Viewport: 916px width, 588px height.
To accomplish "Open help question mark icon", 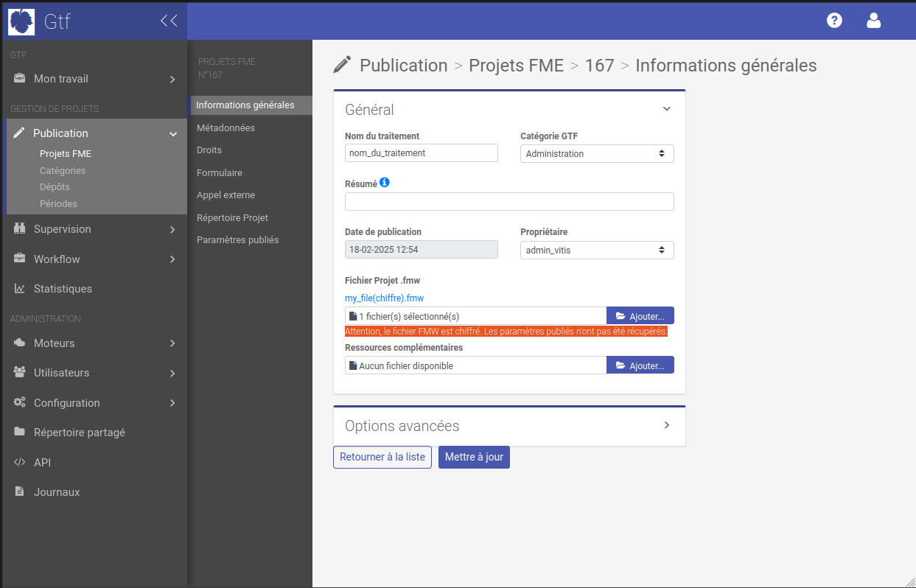I will [x=834, y=21].
